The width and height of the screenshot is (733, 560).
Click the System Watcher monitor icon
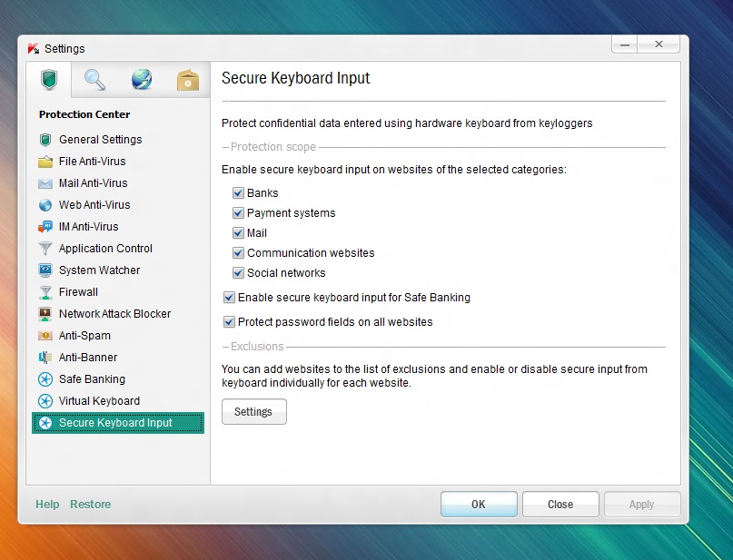[x=45, y=270]
